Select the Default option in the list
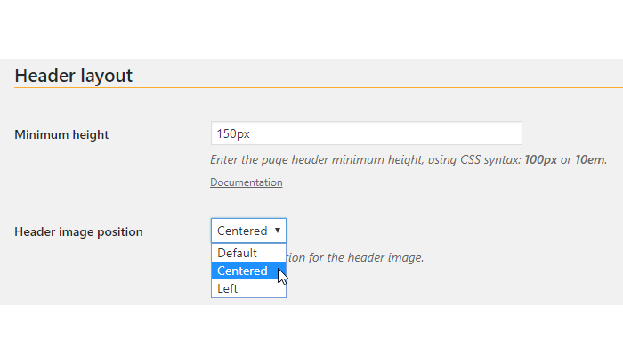This screenshot has width=623, height=364. pyautogui.click(x=248, y=253)
